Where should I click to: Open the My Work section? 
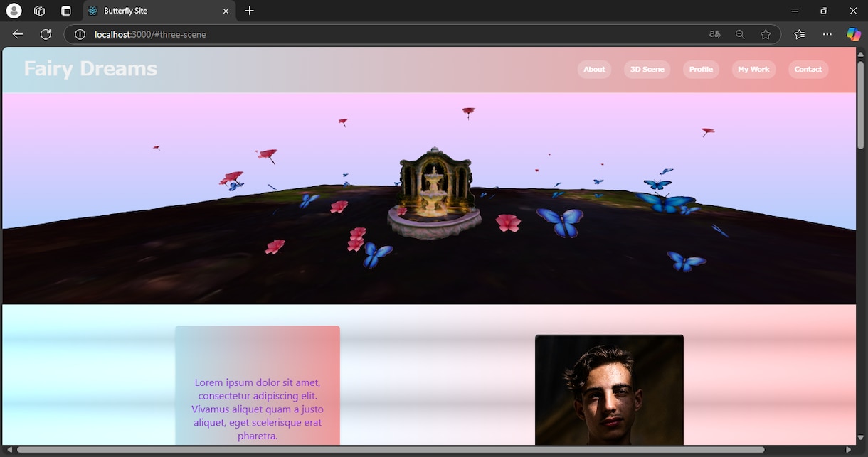(x=753, y=69)
